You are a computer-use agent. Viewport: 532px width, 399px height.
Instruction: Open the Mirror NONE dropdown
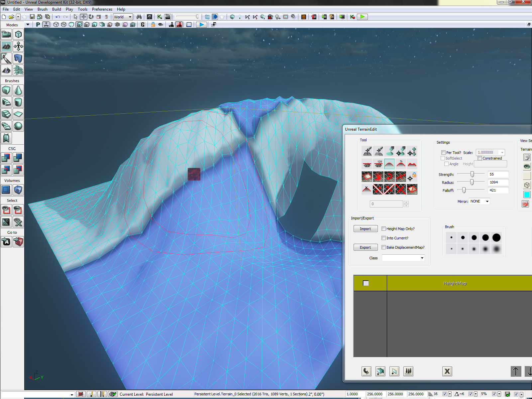(x=479, y=201)
